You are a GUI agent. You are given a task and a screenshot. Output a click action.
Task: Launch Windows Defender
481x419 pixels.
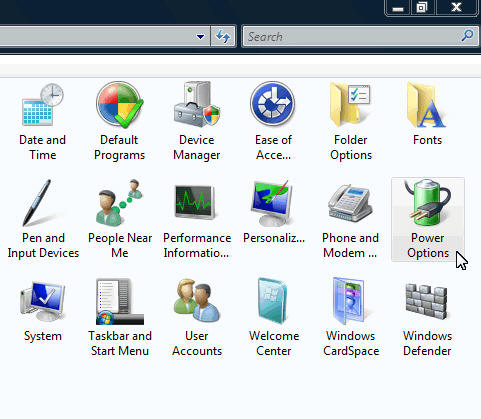(427, 317)
